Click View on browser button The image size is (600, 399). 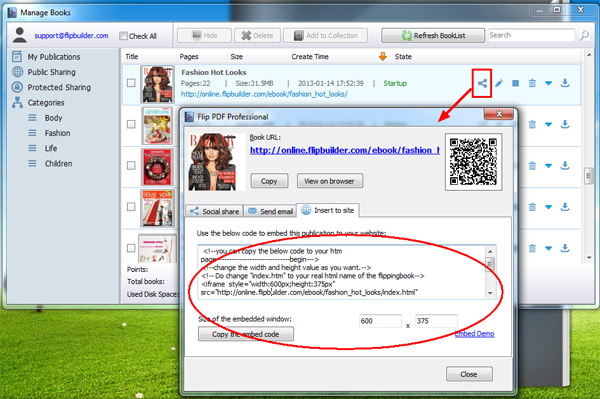tap(329, 181)
